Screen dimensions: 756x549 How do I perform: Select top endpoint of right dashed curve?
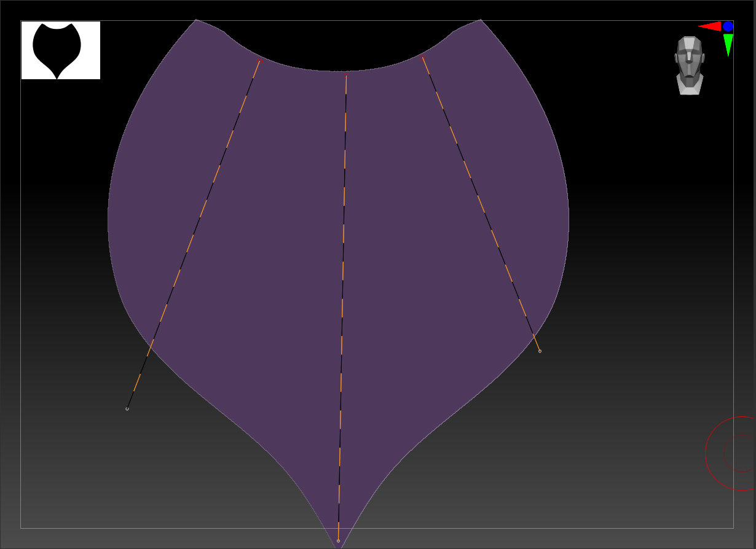pos(422,57)
